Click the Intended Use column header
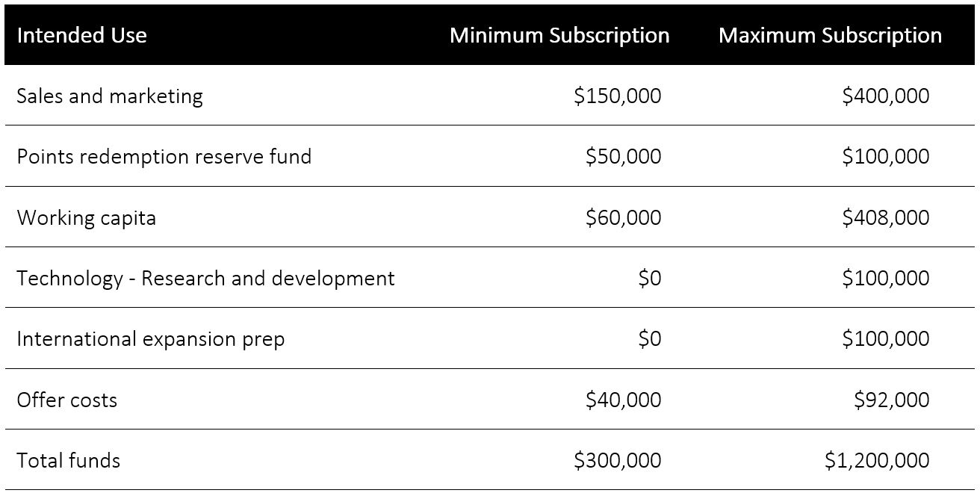The image size is (980, 493). (x=81, y=35)
